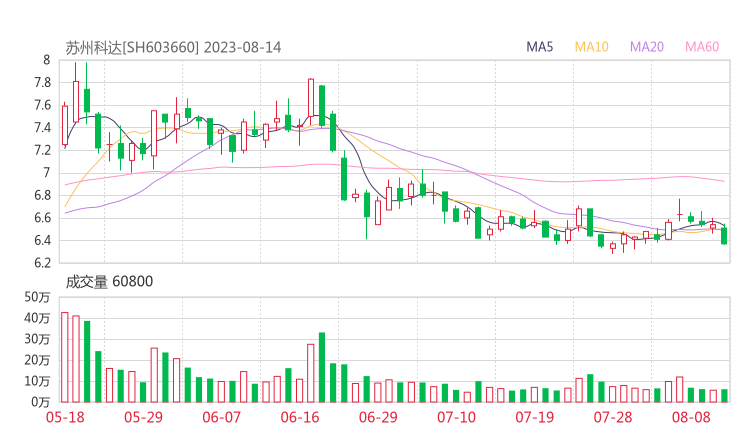Click the MA20 legend label
740x440 pixels.
coord(647,47)
